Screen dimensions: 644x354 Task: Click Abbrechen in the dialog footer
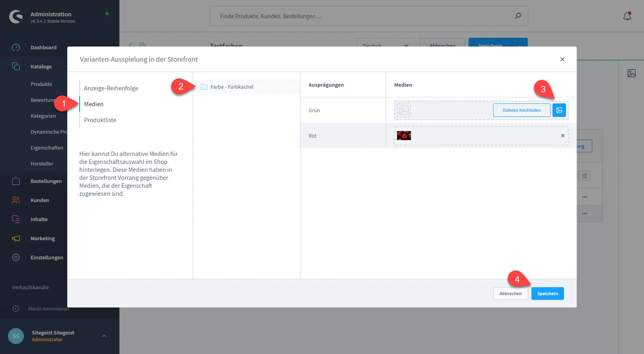point(510,294)
